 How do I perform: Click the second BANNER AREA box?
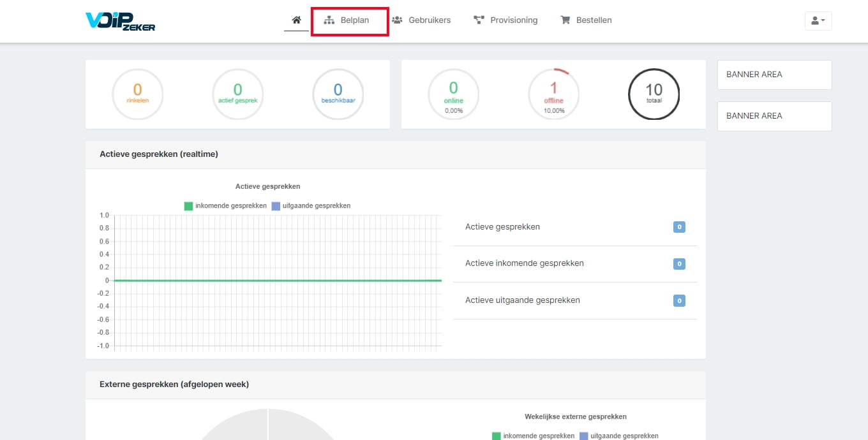775,116
